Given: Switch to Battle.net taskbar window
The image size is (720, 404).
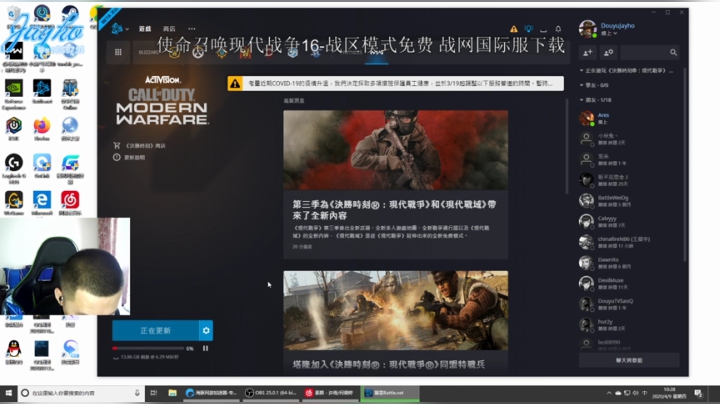Looking at the screenshot, I should coord(390,393).
